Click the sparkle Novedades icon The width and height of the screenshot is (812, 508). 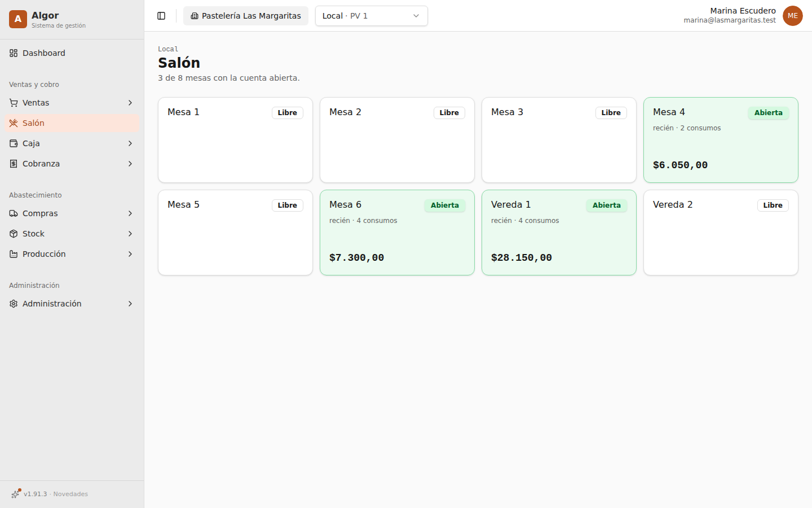(x=16, y=494)
